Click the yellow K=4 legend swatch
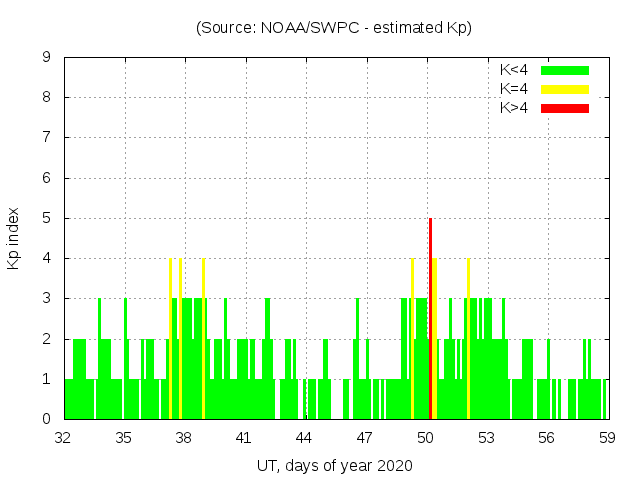Viewport: 640px width, 480px height. [565, 89]
